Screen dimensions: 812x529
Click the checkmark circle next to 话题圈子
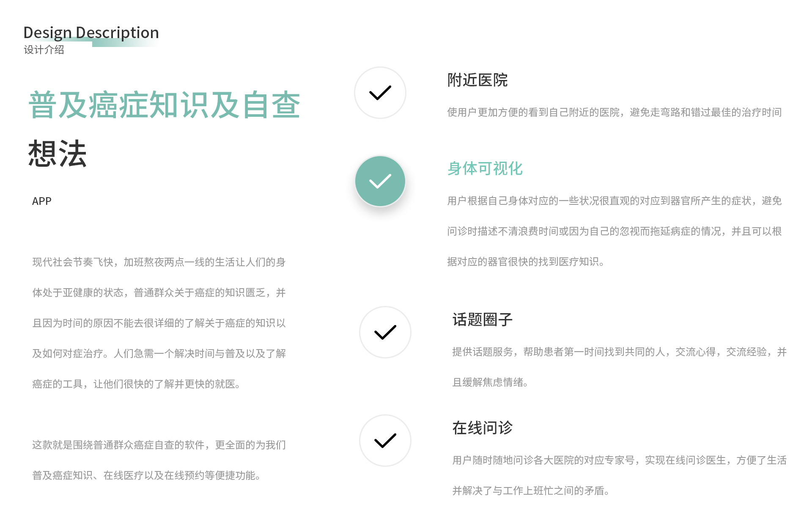[385, 332]
